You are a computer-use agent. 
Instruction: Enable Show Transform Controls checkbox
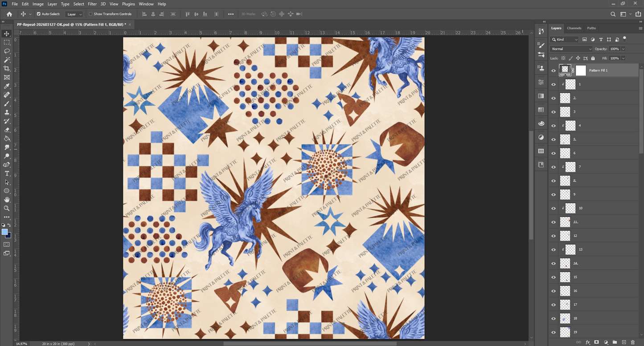pos(90,14)
